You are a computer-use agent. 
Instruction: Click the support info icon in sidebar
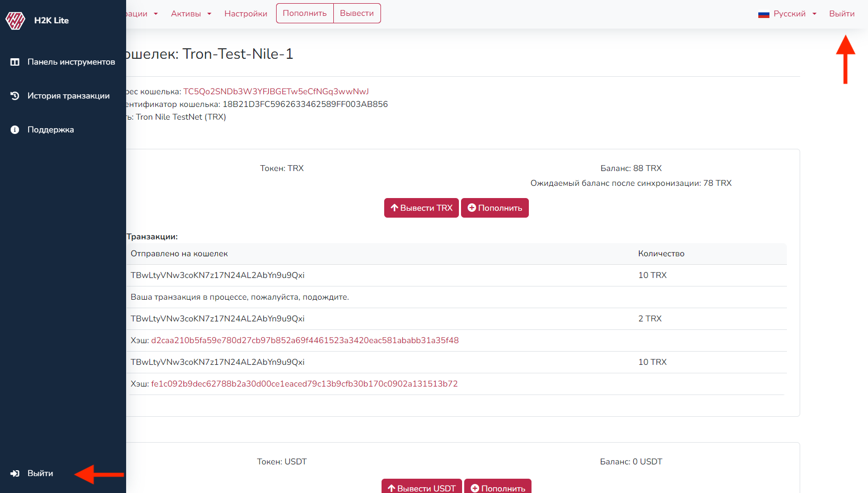[15, 130]
